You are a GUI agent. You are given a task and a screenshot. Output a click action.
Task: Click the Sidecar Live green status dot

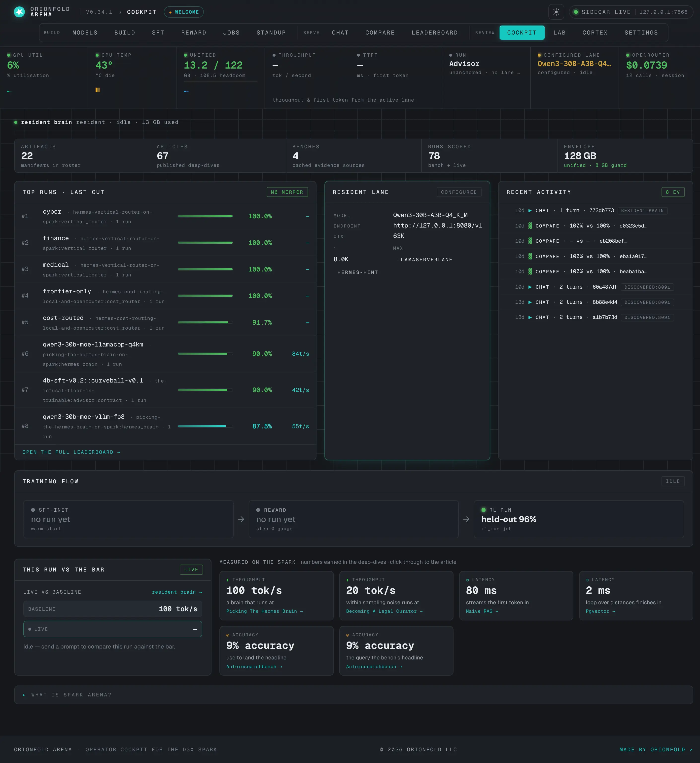pos(575,12)
